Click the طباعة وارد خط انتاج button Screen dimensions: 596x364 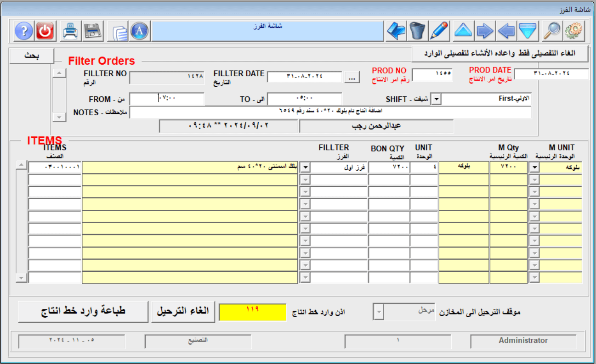83,311
